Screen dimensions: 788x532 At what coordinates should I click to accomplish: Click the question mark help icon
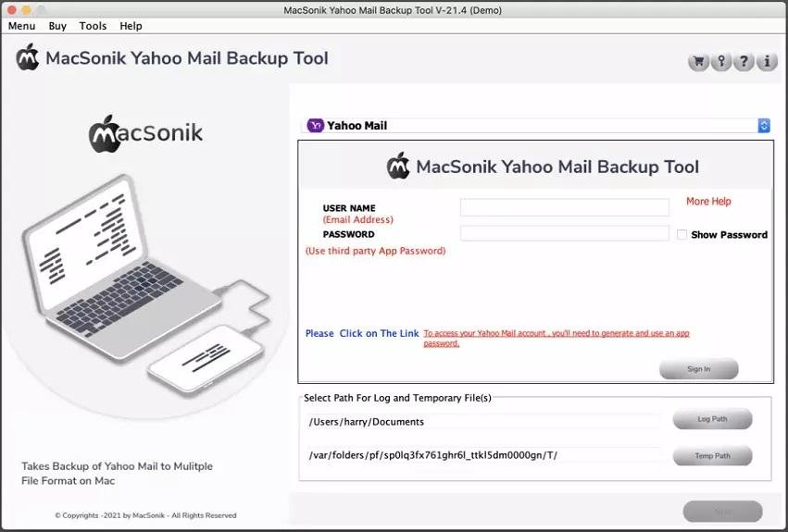[x=744, y=62]
